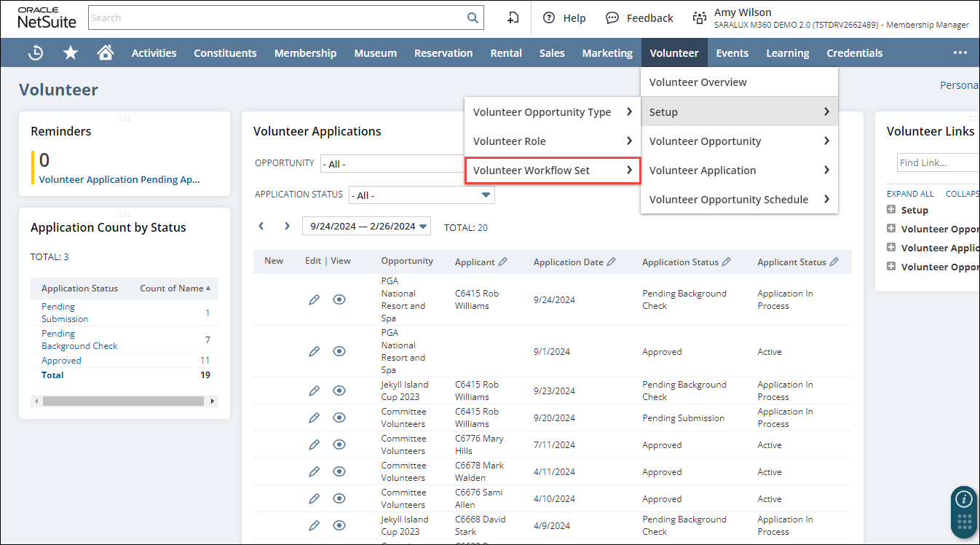Go to the Home icon
The image size is (980, 545).
106,52
